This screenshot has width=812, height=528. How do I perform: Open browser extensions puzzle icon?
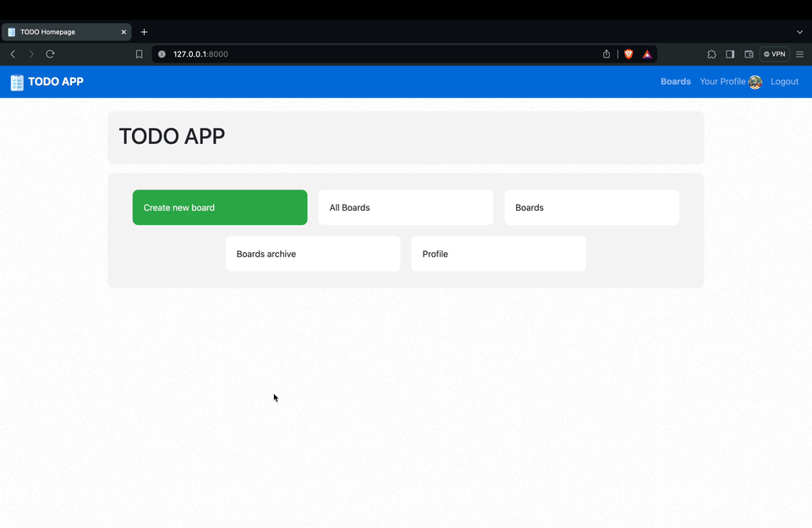711,54
